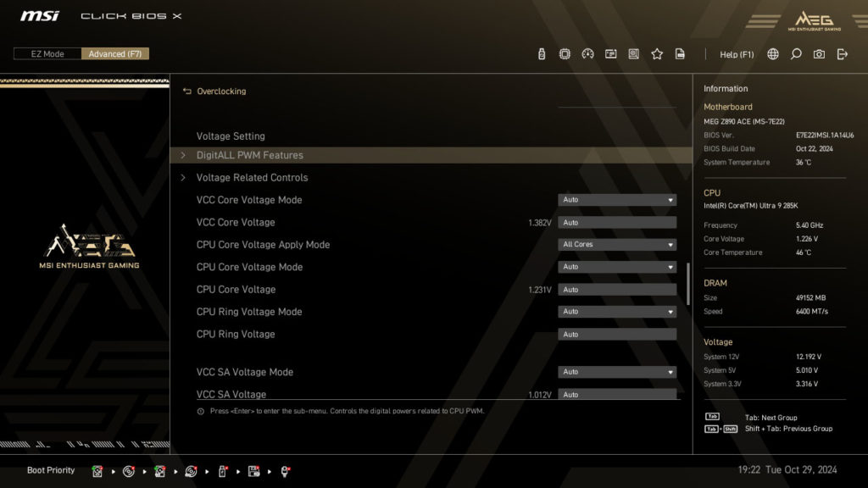
Task: Open the memory card icon in toolbar
Action: click(610, 53)
